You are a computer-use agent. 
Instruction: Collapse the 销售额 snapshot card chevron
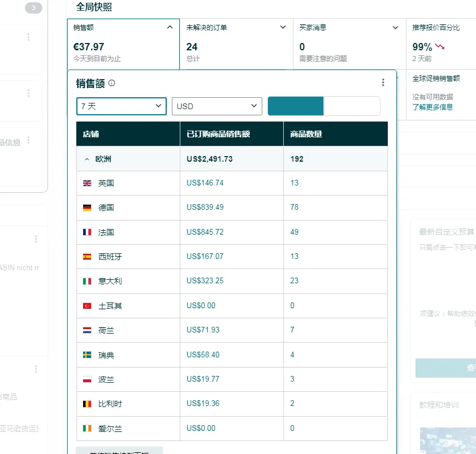[x=170, y=27]
